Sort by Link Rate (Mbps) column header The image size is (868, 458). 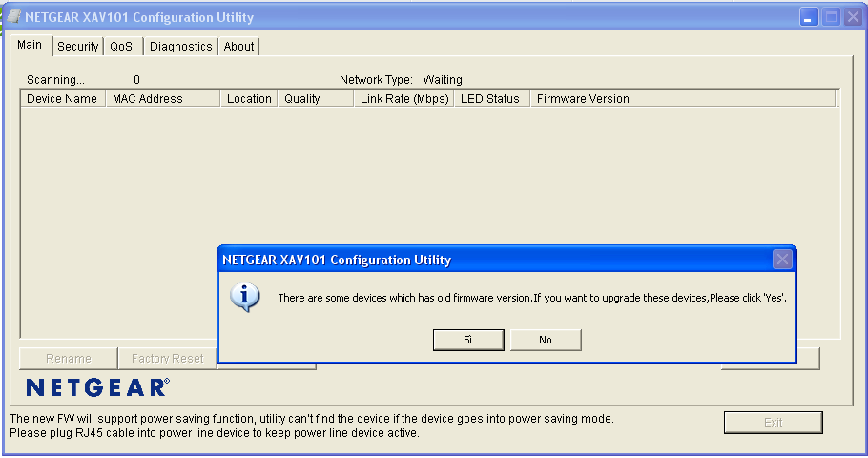click(404, 98)
